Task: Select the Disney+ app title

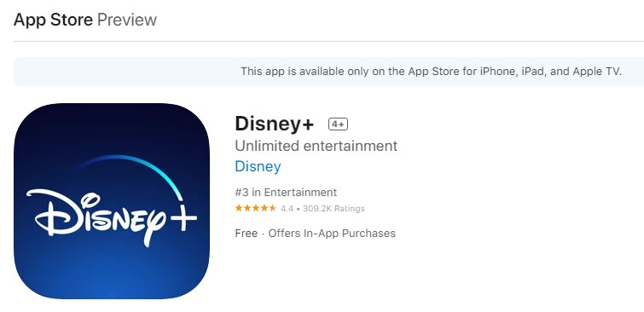Action: point(275,124)
